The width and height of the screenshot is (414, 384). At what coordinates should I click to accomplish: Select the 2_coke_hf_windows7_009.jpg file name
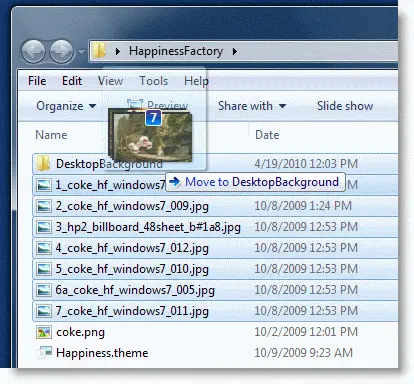click(x=132, y=206)
